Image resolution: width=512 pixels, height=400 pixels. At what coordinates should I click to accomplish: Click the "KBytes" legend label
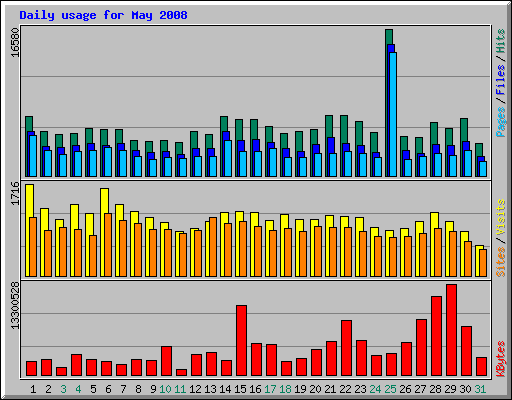501,359
